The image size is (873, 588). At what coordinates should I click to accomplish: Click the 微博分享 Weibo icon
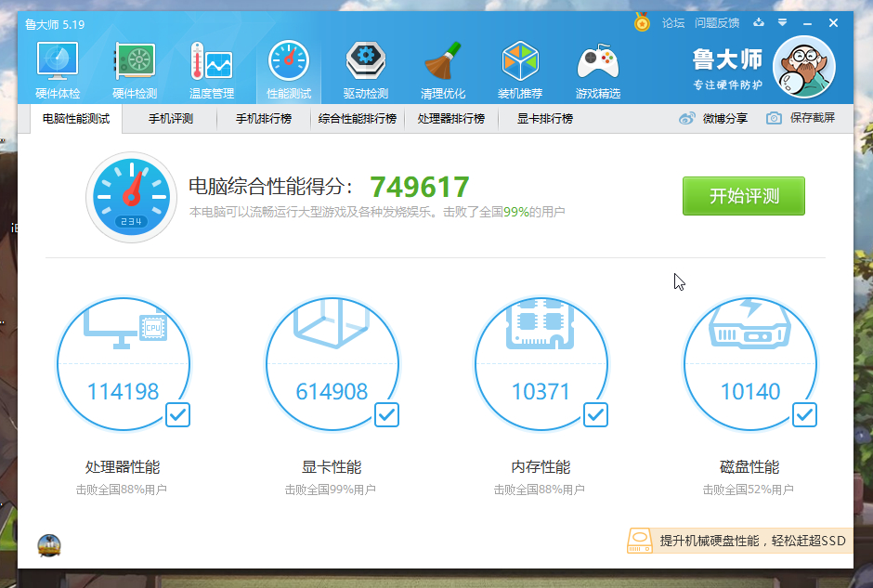(687, 118)
